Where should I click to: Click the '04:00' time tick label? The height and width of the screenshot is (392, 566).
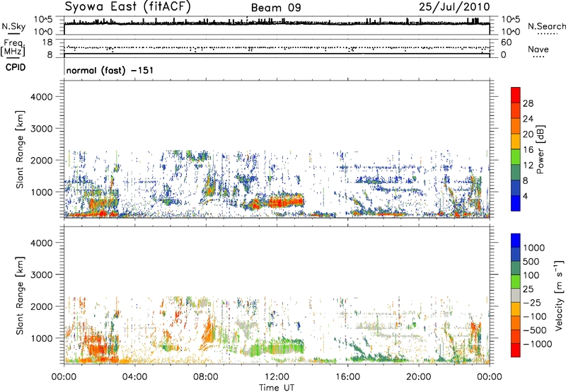click(134, 377)
